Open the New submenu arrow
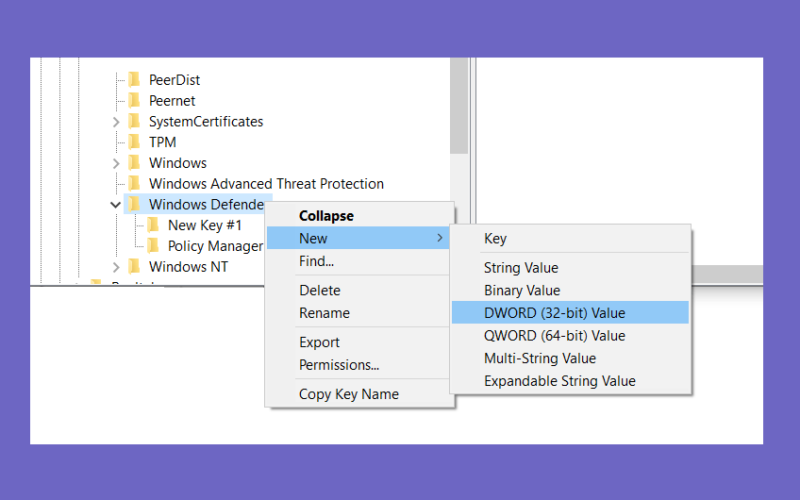The width and height of the screenshot is (800, 500). tap(440, 238)
